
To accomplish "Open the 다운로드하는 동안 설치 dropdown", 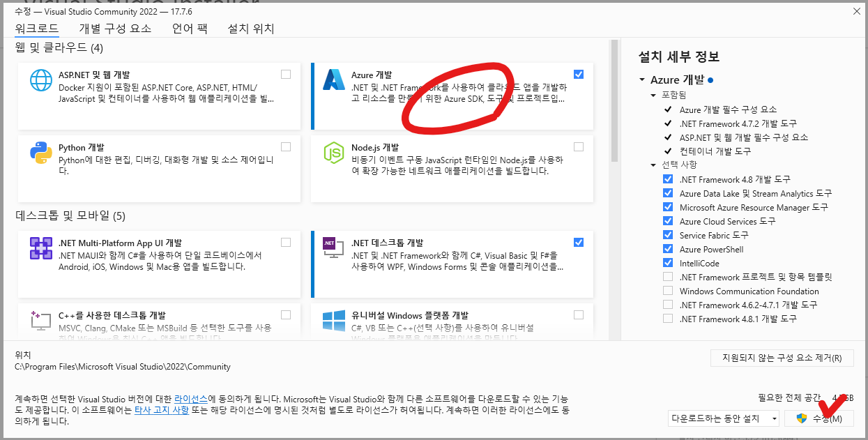I will click(723, 418).
